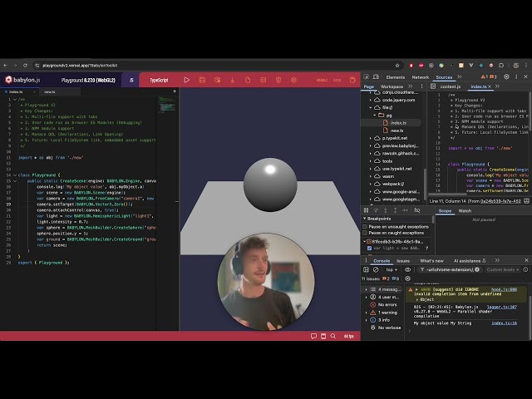Open the Custom levels dropdown

pyautogui.click(x=502, y=269)
